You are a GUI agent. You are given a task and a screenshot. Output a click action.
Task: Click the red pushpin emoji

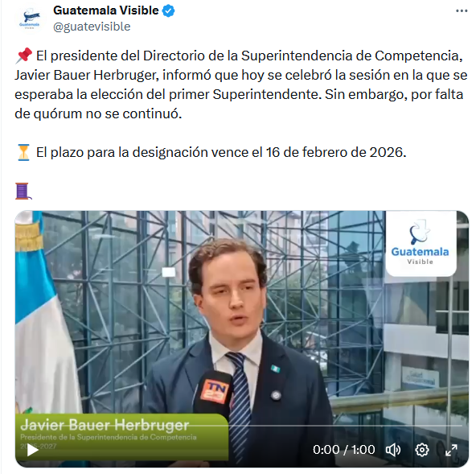23,56
